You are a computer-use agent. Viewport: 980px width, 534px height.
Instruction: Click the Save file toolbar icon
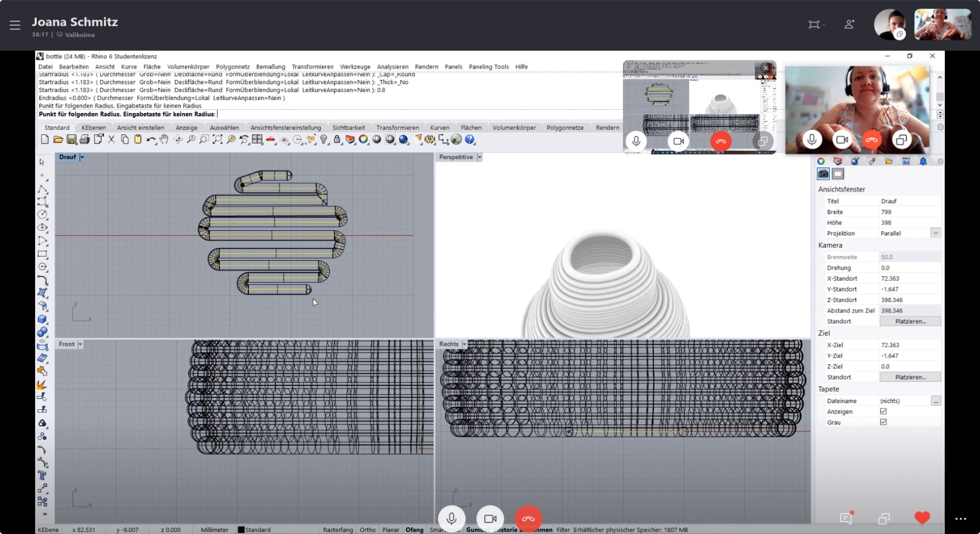click(71, 140)
